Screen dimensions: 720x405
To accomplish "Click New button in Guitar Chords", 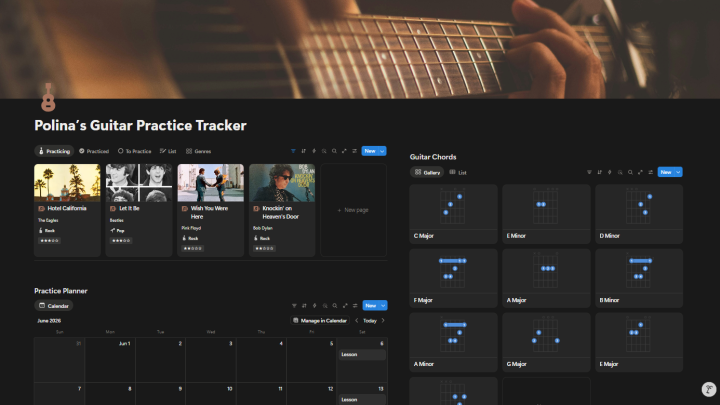I will pyautogui.click(x=666, y=172).
